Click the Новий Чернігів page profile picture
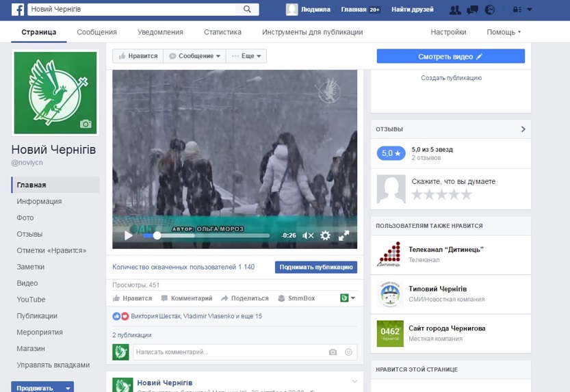Screen dimensions: 570x392 (x=55, y=93)
